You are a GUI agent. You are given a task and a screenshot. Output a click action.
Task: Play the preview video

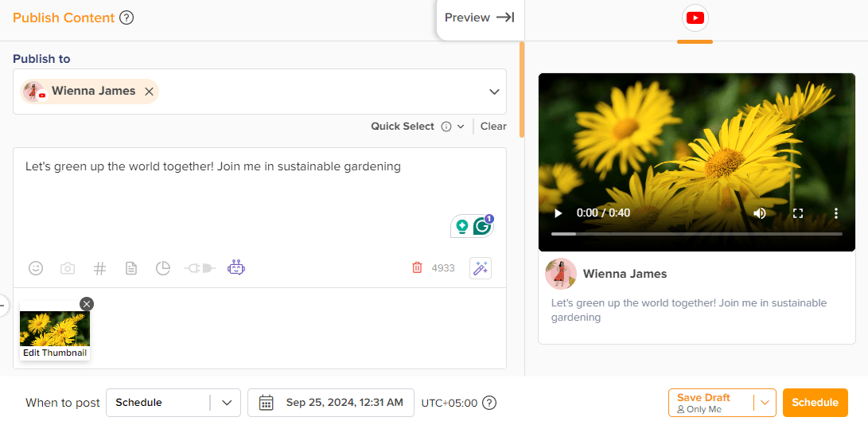[558, 212]
